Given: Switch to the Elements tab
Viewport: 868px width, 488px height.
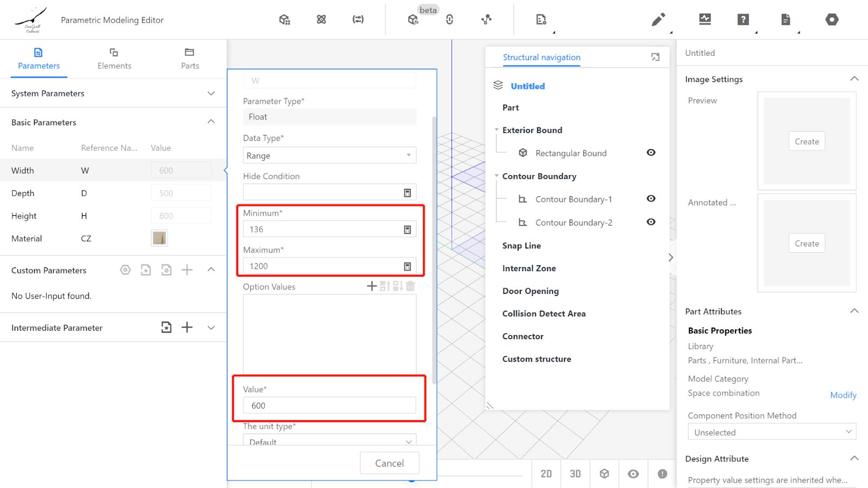Looking at the screenshot, I should tap(114, 59).
